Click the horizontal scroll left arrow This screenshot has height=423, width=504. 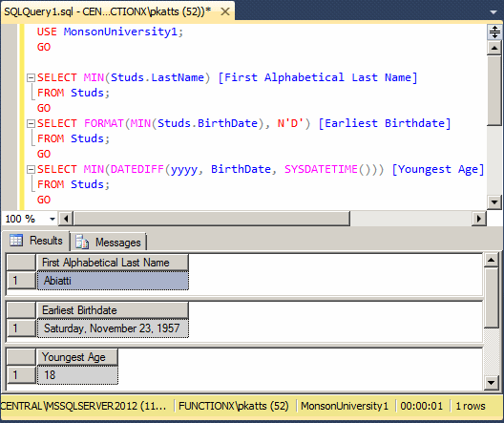tap(66, 219)
